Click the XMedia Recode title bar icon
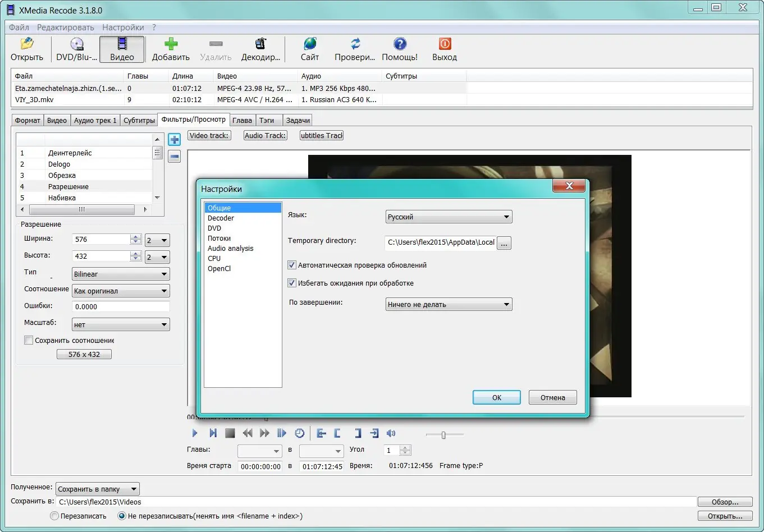Image resolution: width=764 pixels, height=532 pixels. (x=10, y=10)
